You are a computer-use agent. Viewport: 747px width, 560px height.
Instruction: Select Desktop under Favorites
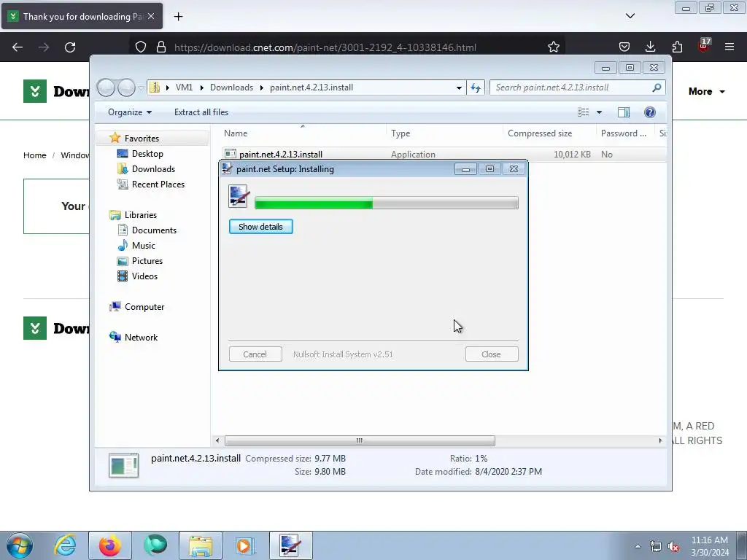click(x=147, y=154)
